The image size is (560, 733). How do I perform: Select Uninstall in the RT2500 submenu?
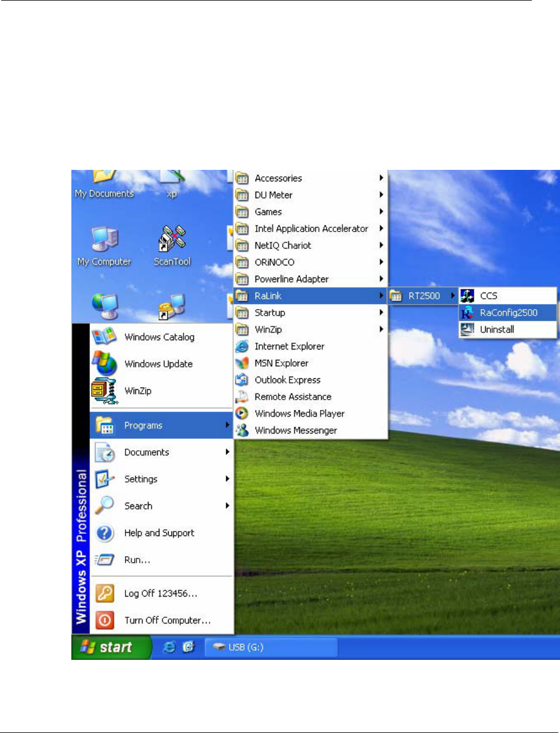pyautogui.click(x=508, y=329)
